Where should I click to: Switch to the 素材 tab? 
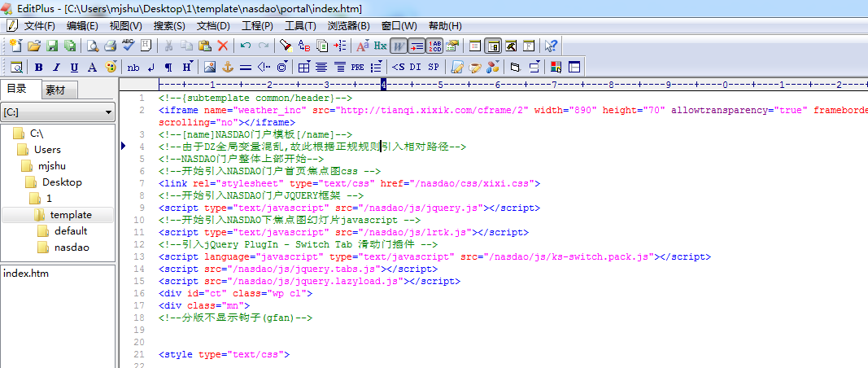tap(59, 90)
